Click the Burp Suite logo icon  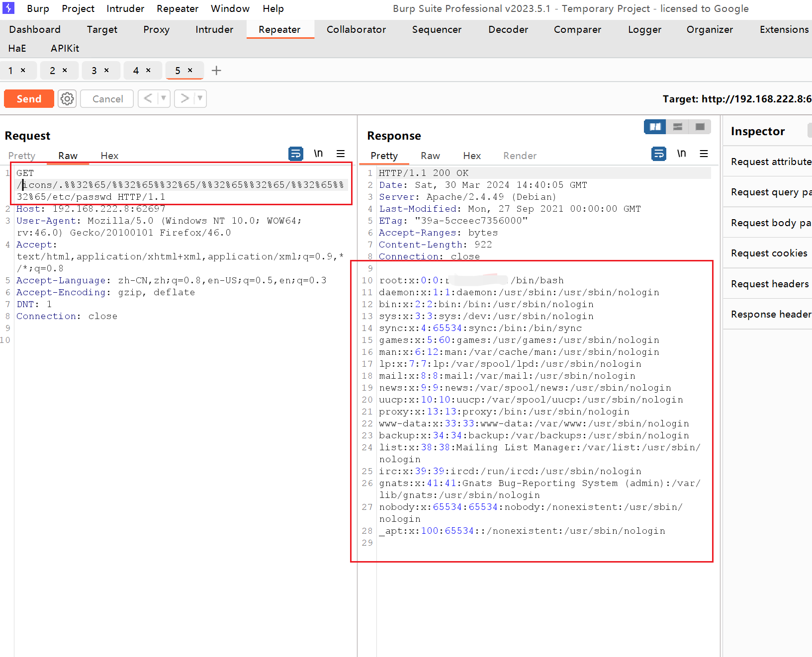coord(8,8)
